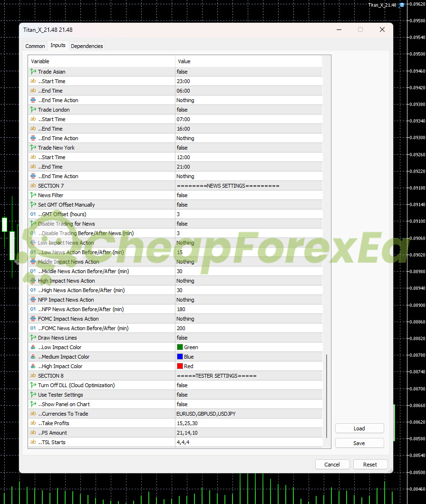Select the Inputs tab
426x504 pixels.
coord(58,45)
